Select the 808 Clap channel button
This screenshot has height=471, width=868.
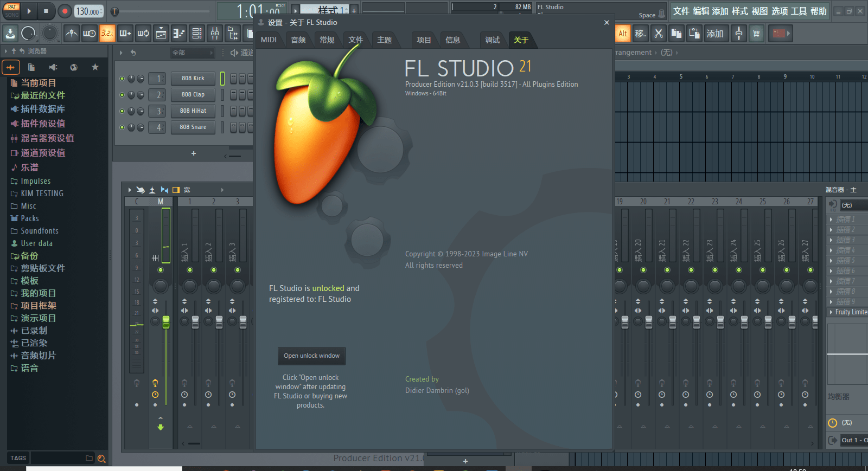tap(193, 95)
